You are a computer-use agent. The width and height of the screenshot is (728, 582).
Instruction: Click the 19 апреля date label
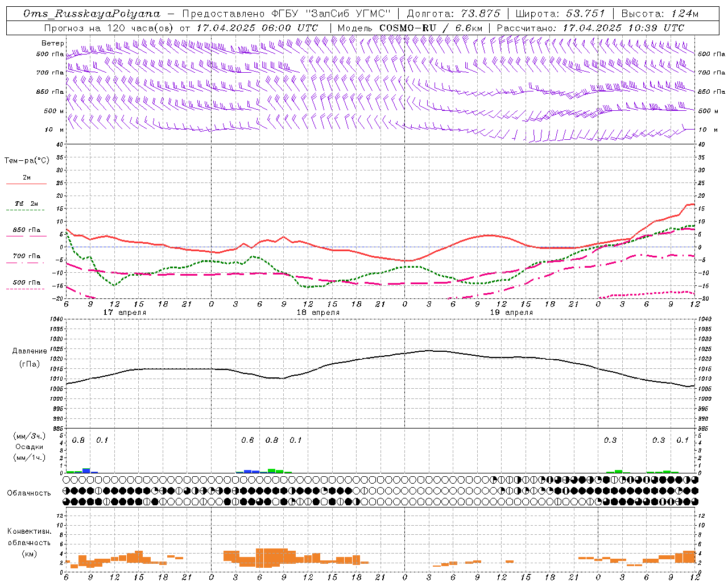click(511, 313)
